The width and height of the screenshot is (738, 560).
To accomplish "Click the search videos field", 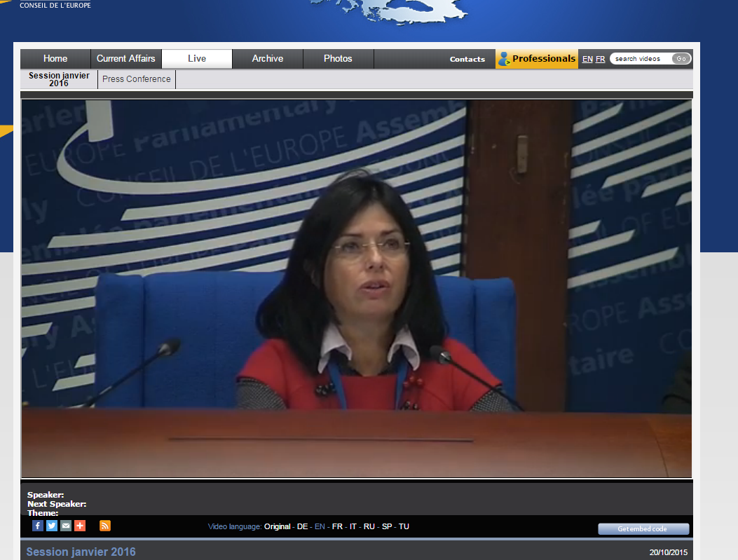I will 641,59.
